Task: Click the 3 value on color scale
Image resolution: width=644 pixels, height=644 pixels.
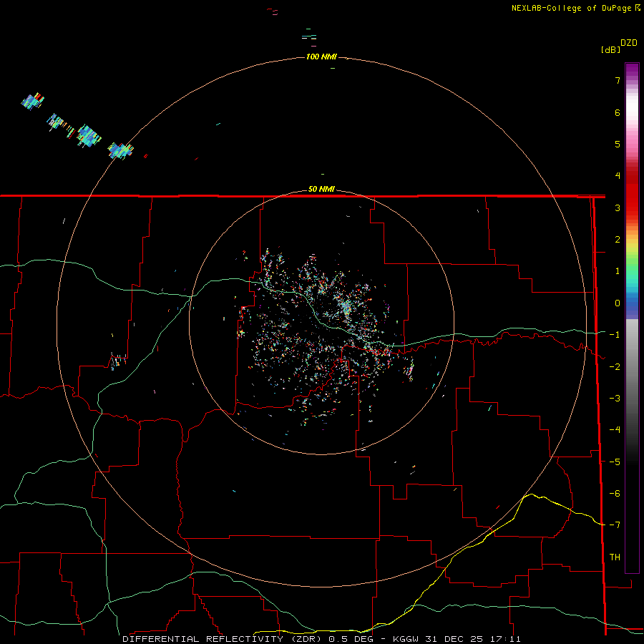Action: pos(618,208)
